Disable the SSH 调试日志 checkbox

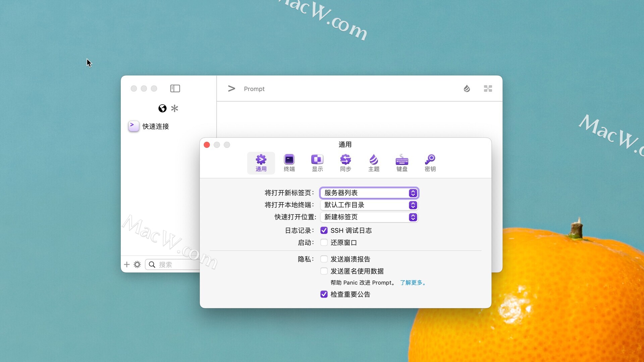[324, 231]
